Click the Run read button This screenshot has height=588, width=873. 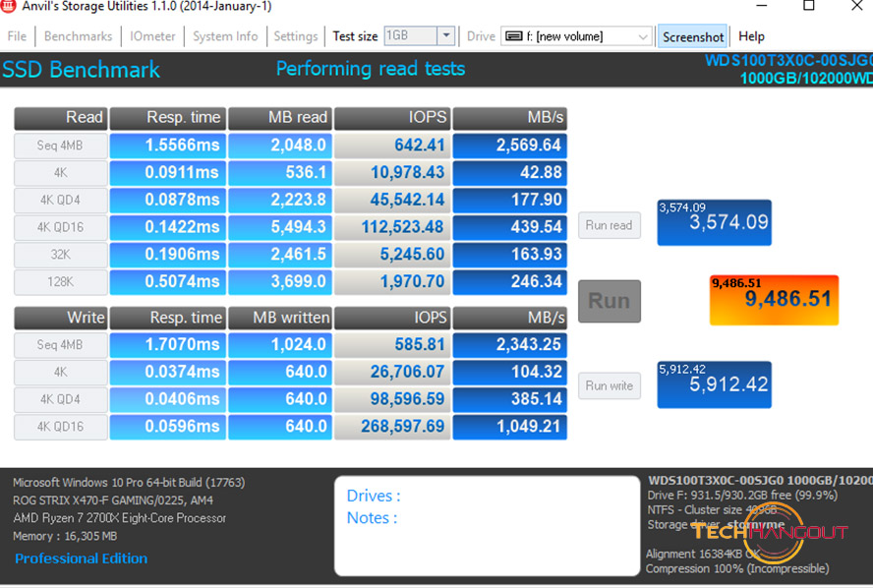coord(610,225)
